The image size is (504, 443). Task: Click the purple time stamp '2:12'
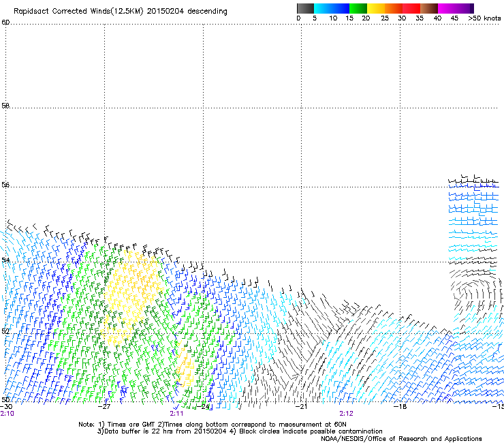coord(346,414)
